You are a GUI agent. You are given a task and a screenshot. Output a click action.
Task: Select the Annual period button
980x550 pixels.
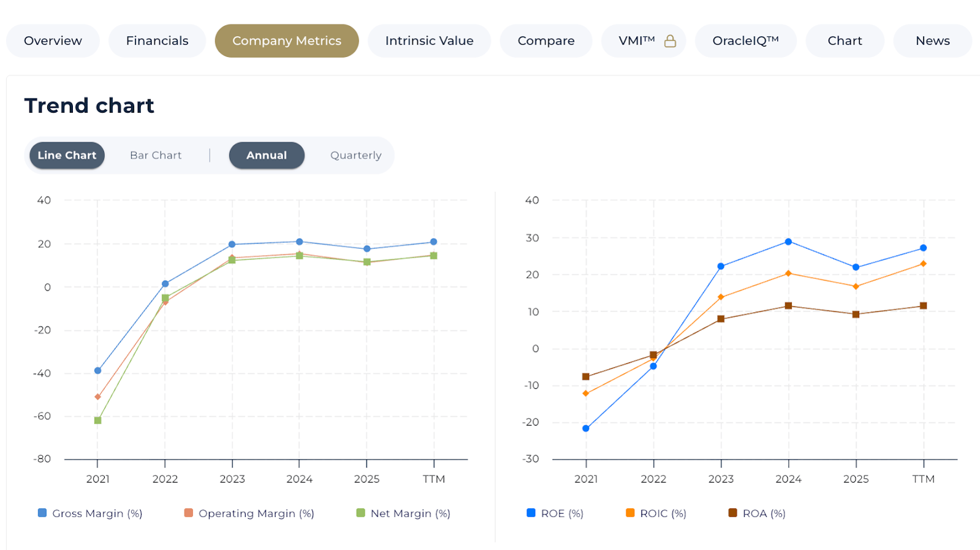point(267,156)
